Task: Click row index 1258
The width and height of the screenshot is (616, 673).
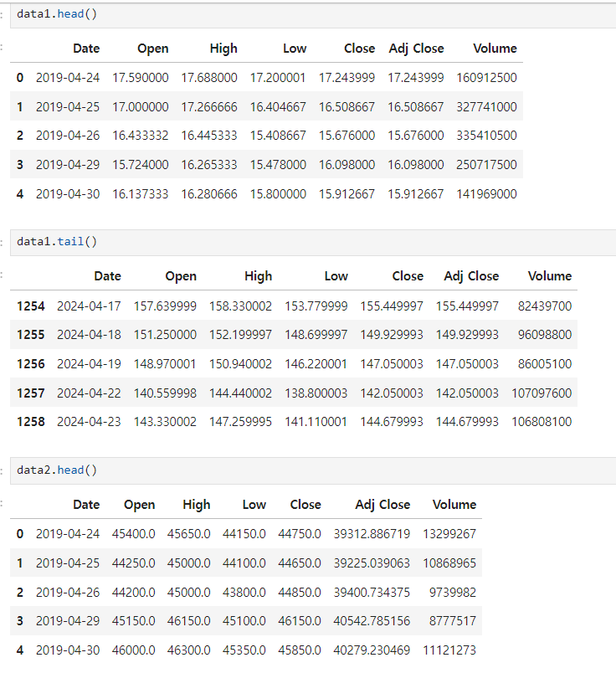Action: tap(30, 422)
